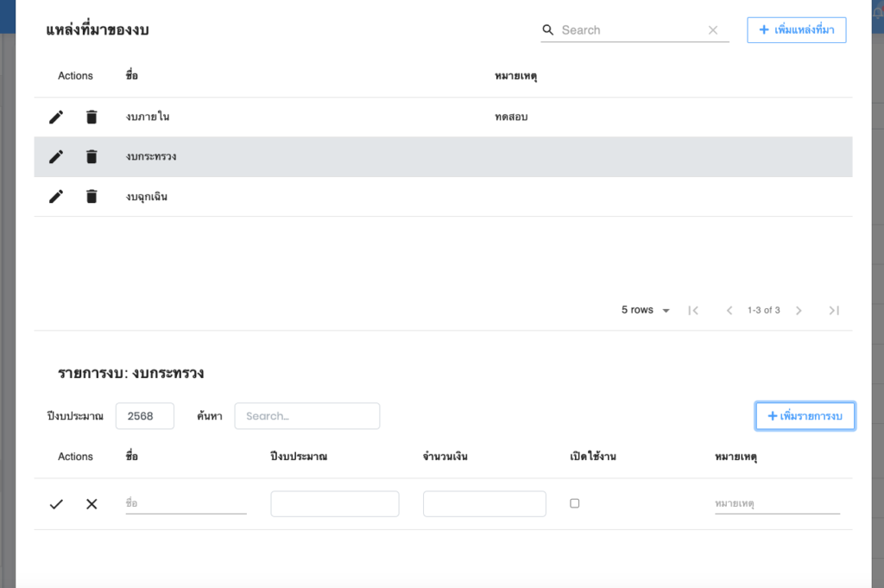Cancel new budget row with X icon
The height and width of the screenshot is (588, 884).
92,503
